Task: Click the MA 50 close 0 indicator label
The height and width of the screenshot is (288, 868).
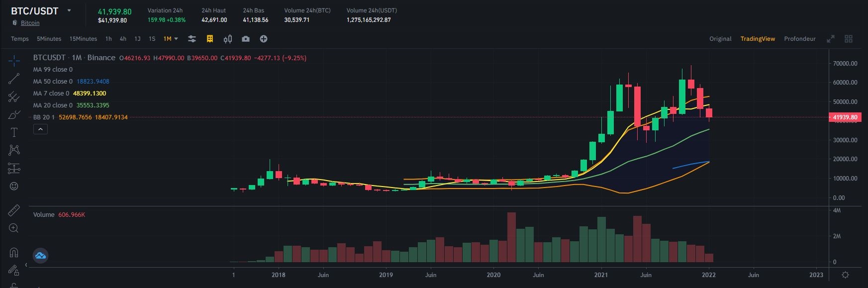Action: coord(53,82)
